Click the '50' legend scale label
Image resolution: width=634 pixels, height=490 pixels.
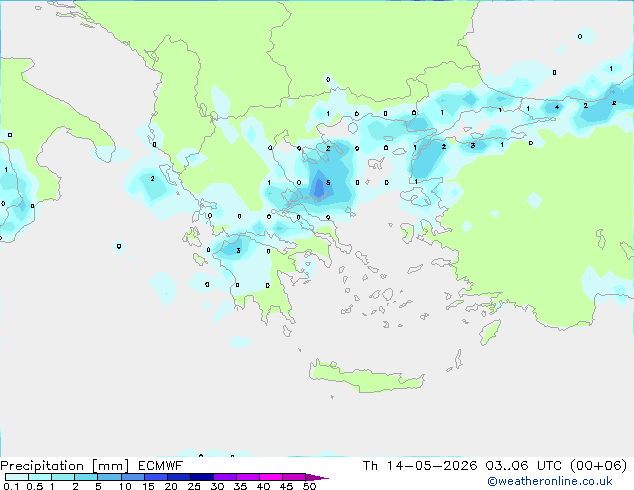click(x=309, y=486)
